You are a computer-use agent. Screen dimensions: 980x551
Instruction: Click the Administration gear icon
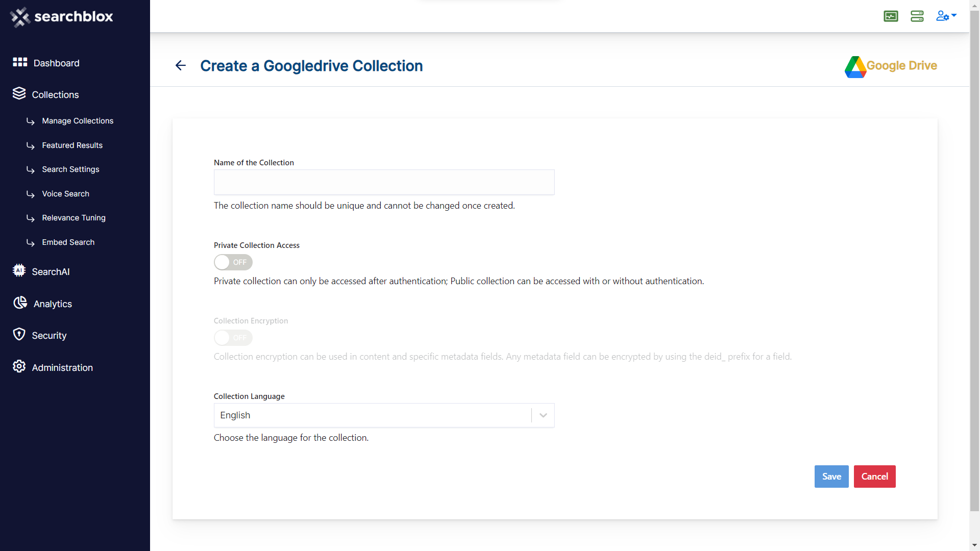(x=19, y=366)
